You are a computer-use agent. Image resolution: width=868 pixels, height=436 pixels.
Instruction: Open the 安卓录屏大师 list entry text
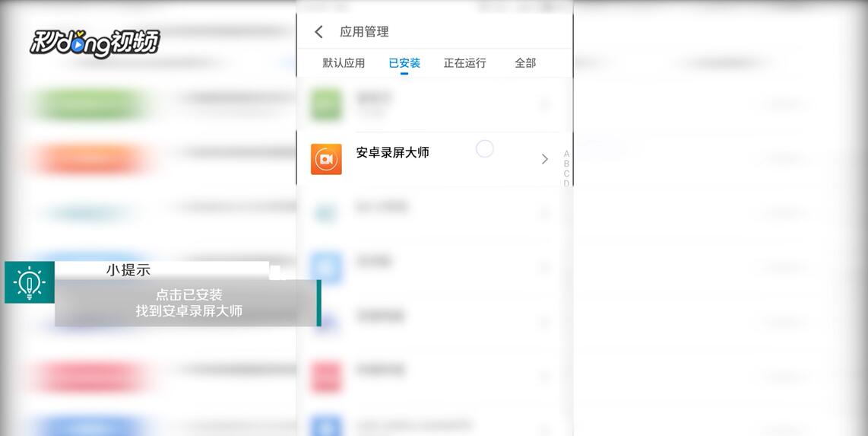coord(392,153)
